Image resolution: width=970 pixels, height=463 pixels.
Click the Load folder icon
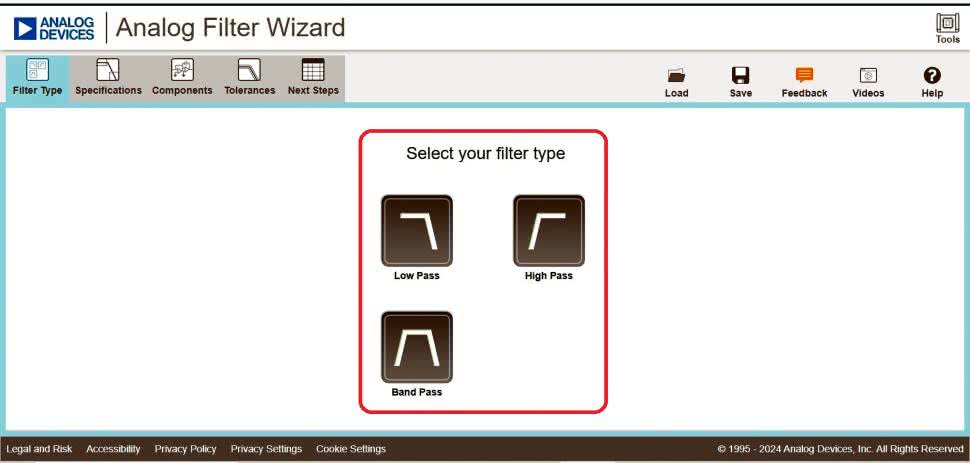[x=676, y=76]
